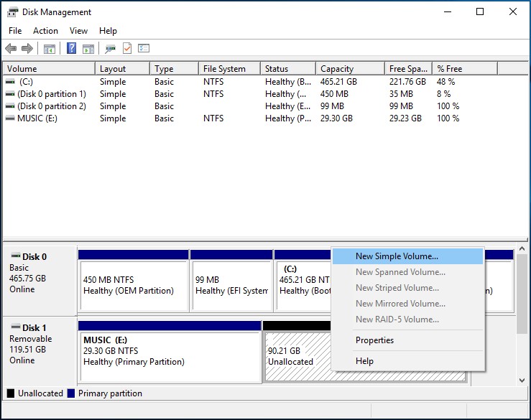The width and height of the screenshot is (531, 420).
Task: Maximize the Disk Management window
Action: [480, 11]
